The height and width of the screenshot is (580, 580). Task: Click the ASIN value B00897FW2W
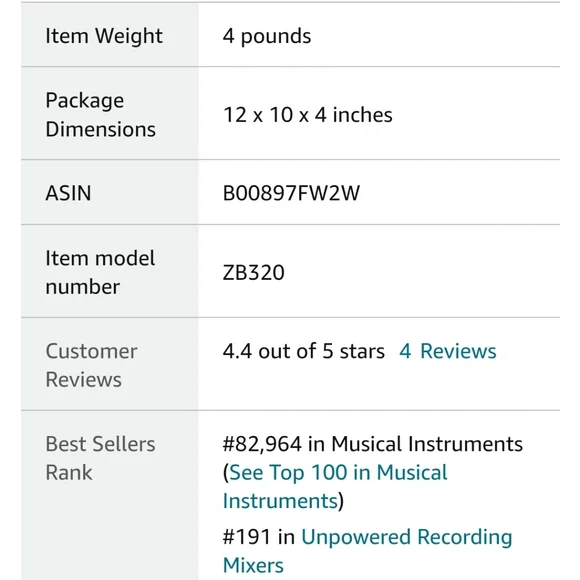click(291, 193)
